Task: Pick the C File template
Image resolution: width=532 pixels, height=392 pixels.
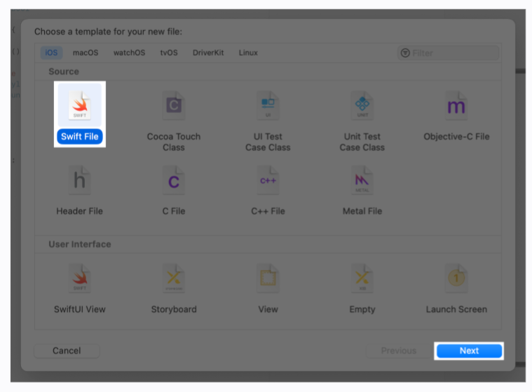Action: click(x=174, y=191)
